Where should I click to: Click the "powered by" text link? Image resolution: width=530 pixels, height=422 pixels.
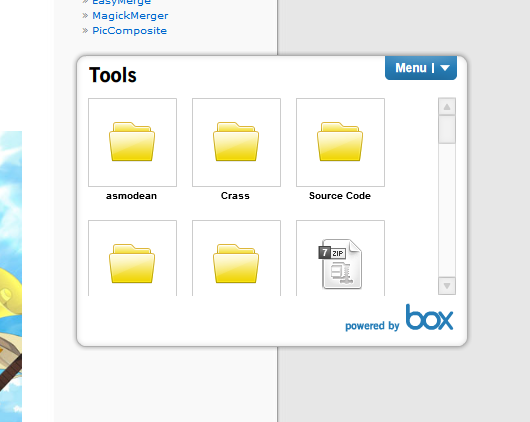(372, 326)
